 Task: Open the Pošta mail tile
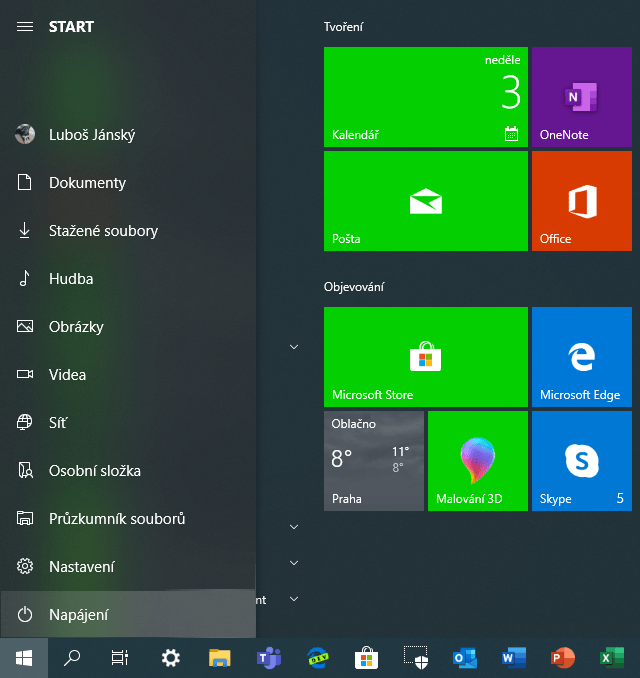tap(425, 201)
